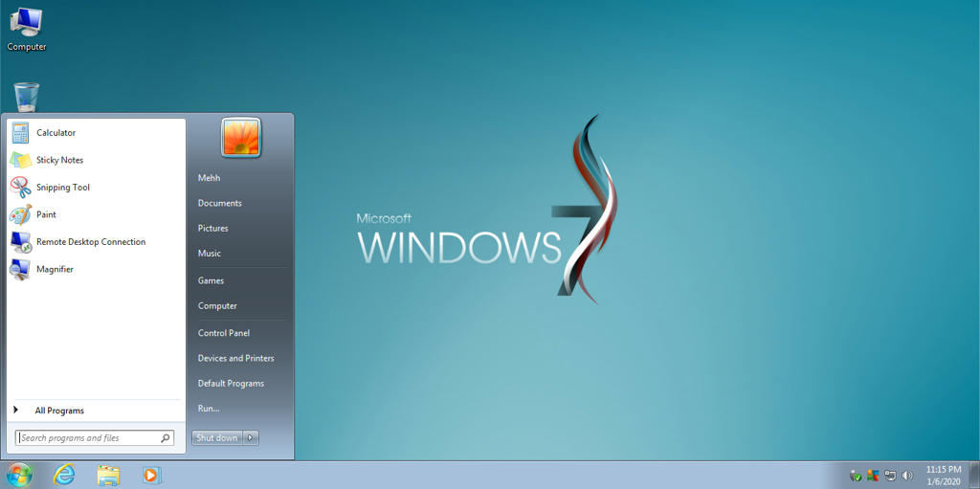Open Calculator from the Start menu

coord(97,133)
